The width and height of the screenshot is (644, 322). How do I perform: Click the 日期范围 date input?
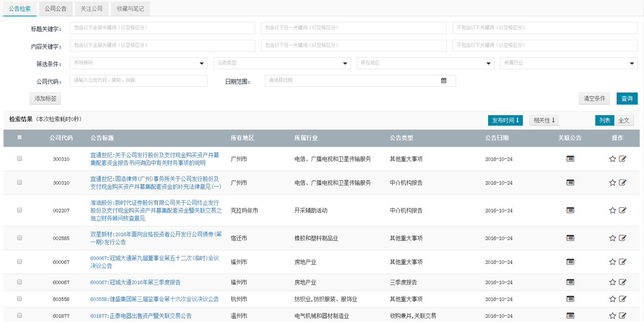360,81
